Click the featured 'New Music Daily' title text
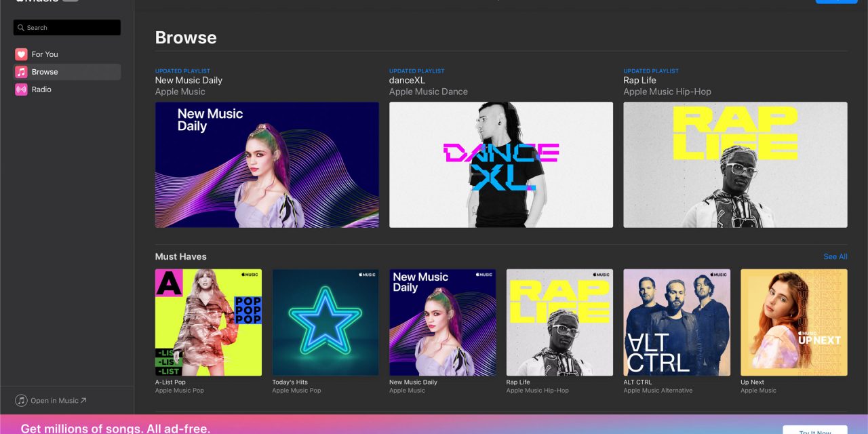Viewport: 868px width, 434px height. tap(189, 80)
